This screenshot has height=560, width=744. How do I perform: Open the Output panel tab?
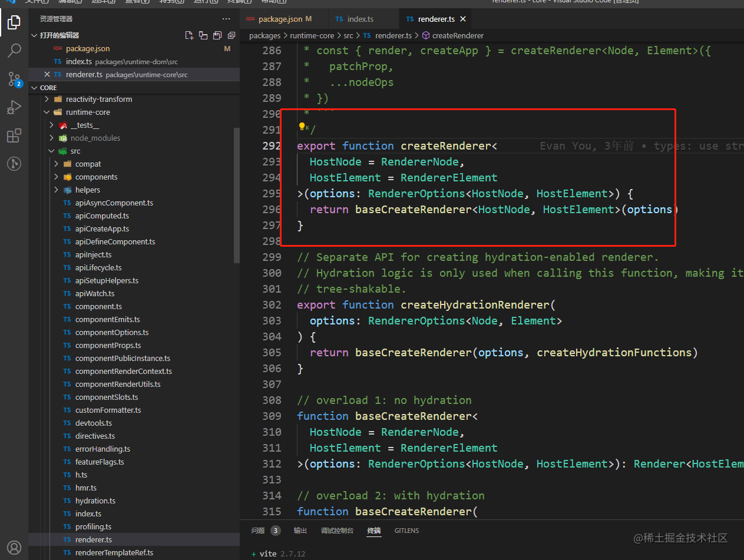(x=300, y=531)
